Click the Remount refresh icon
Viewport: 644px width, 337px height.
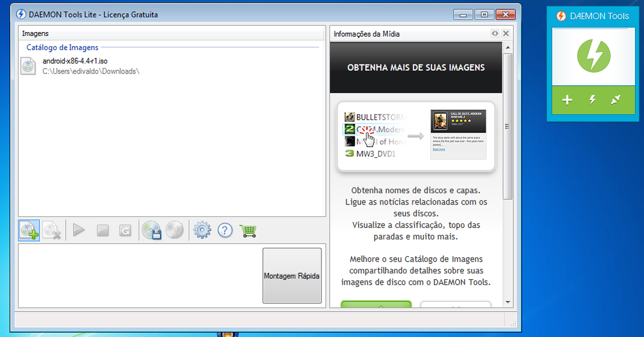tap(125, 230)
